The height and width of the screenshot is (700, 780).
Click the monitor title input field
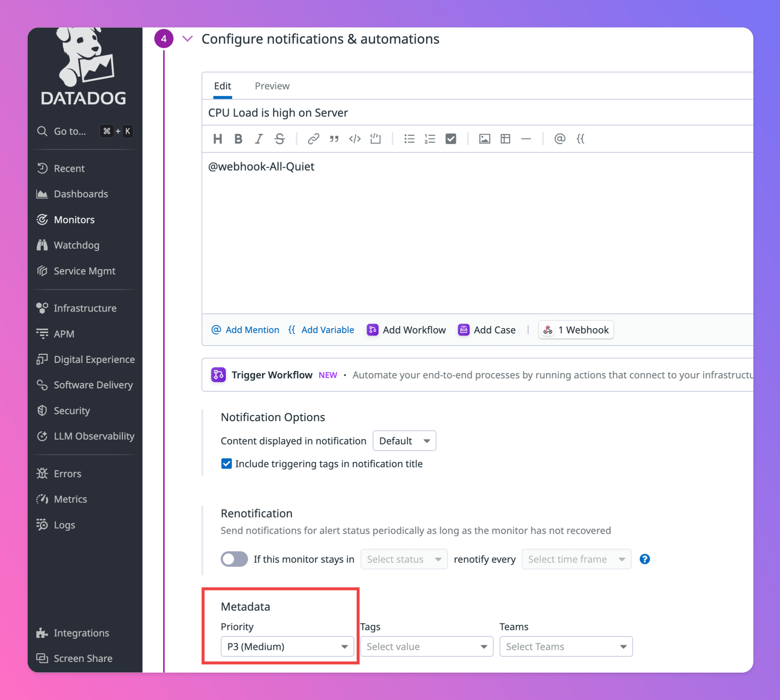(461, 113)
